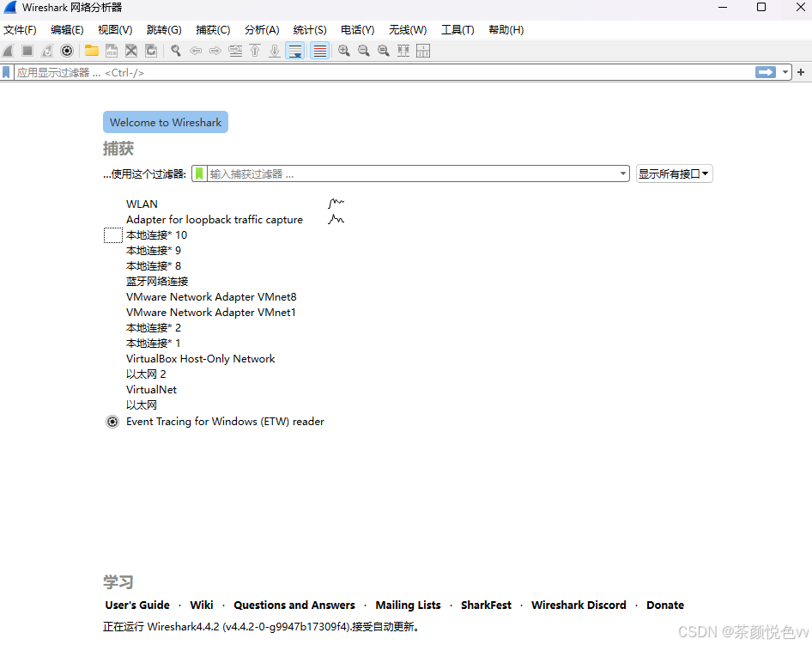Select VirtualBox Host-Only Network interface
The image size is (812, 645).
pyautogui.click(x=200, y=359)
